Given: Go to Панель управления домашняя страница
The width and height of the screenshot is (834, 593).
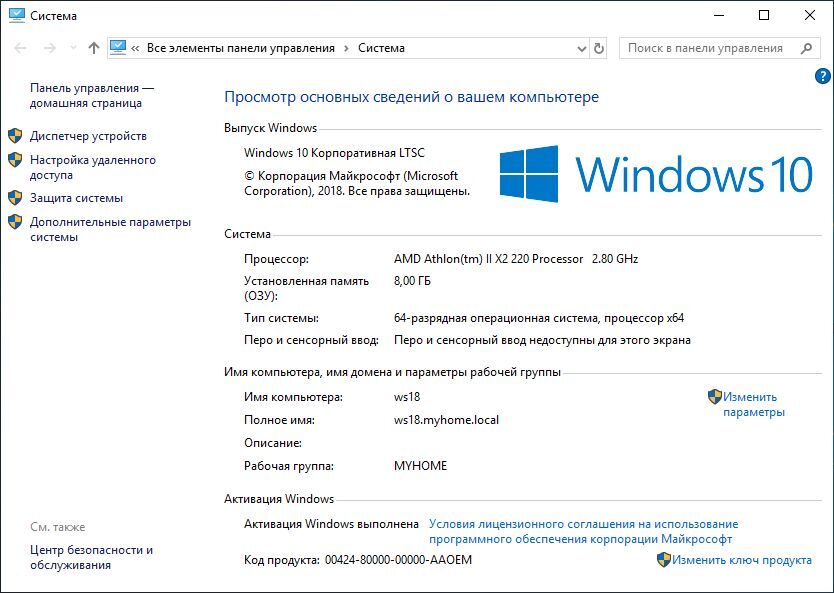Looking at the screenshot, I should [x=91, y=95].
